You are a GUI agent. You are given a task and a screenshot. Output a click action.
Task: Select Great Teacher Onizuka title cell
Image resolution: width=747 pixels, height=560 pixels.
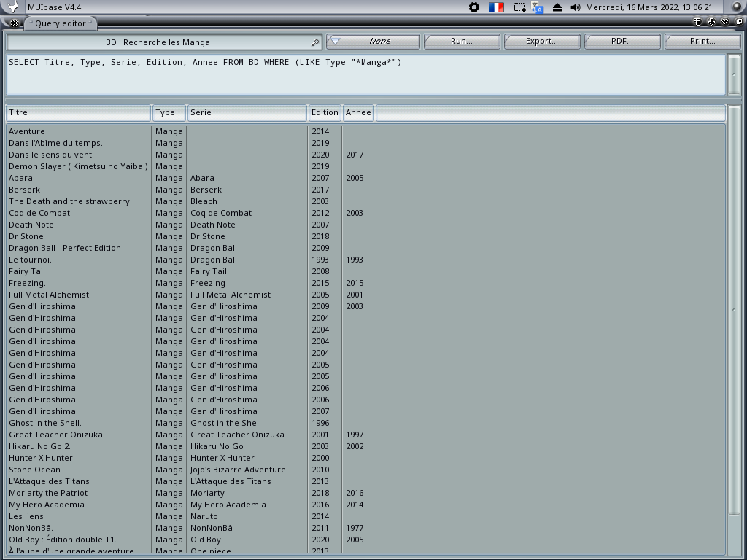(x=55, y=435)
